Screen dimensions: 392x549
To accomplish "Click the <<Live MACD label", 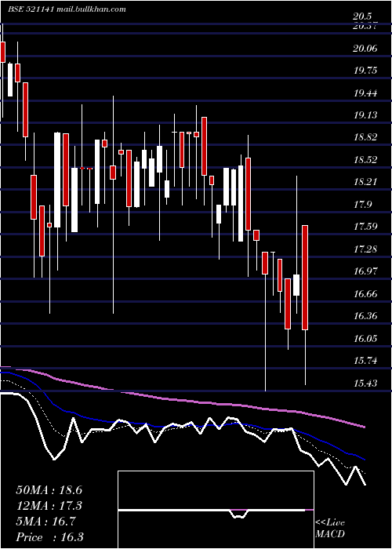I will 330,529.
